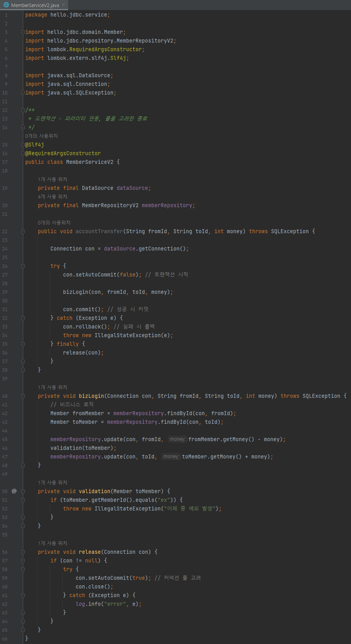Viewport: 351px width, 644px height.
Task: Click the java.sql.SQLException import
Action: (x=71, y=93)
